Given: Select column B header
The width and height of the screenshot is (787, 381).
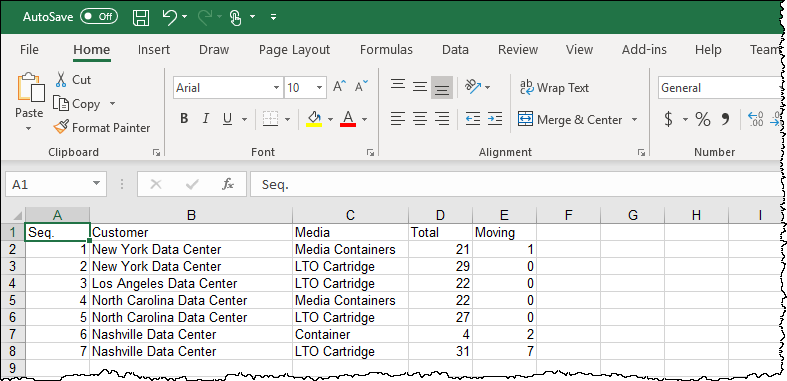Looking at the screenshot, I should point(191,215).
